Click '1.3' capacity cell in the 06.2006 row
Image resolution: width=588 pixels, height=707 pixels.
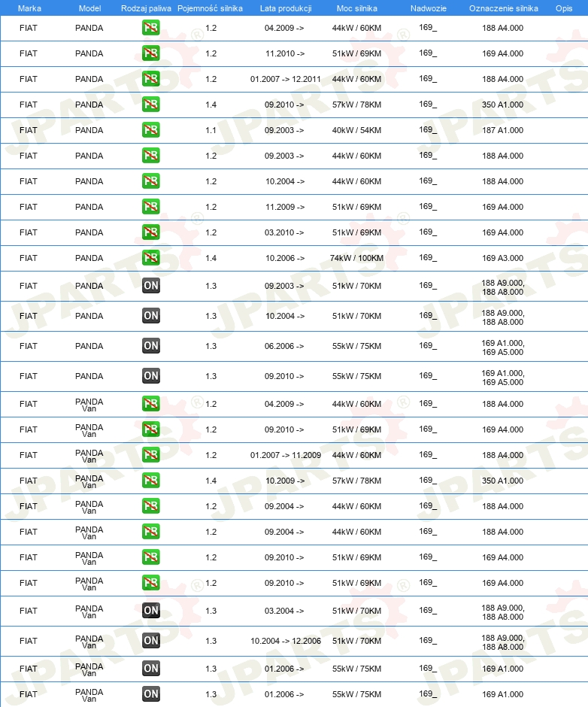pos(211,346)
